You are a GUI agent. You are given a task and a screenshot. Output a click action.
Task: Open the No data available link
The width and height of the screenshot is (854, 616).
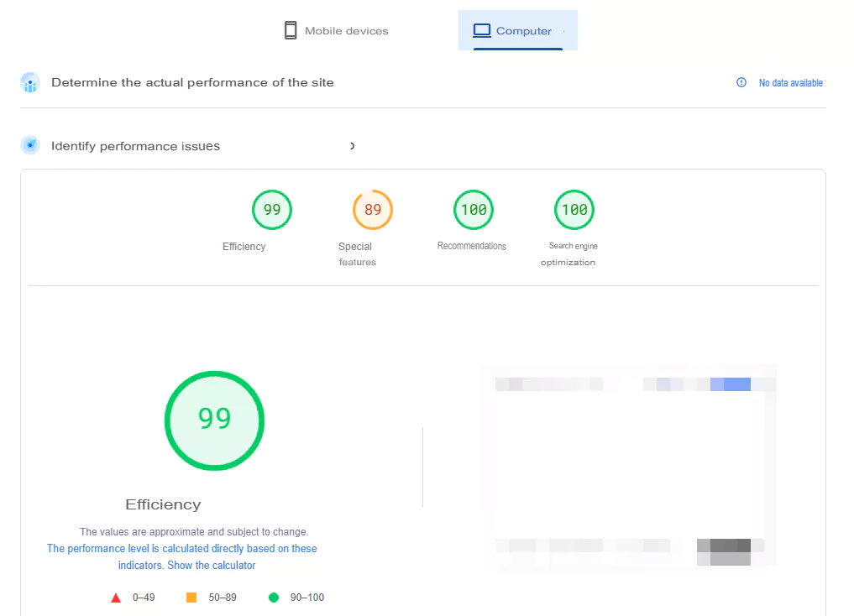(x=791, y=83)
